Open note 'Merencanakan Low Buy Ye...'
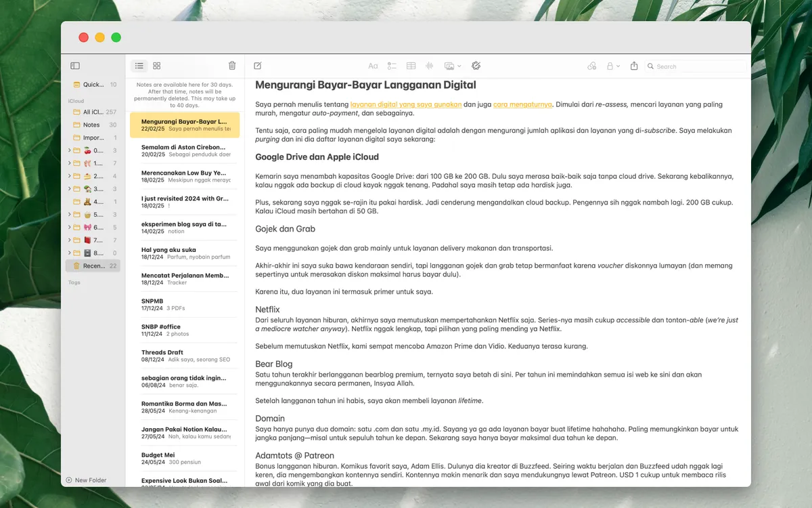Viewport: 812px width, 508px height. tap(185, 176)
